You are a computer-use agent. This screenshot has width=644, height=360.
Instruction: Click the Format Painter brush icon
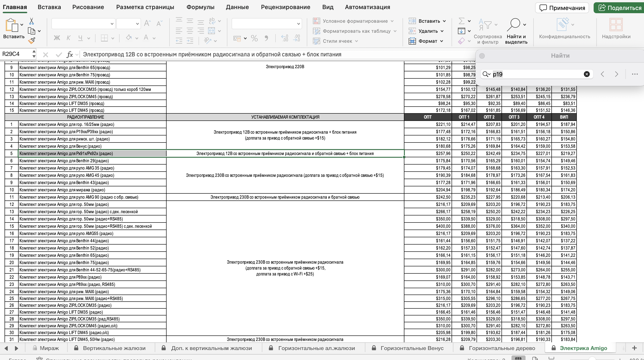pos(32,40)
